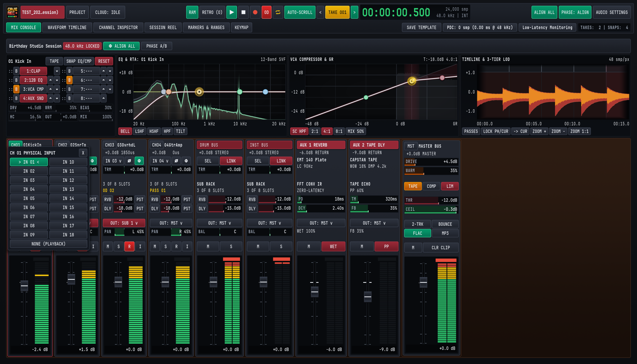Screen dimensions: 637x364
Task: Click the Bounce button on Master Bus
Action: tap(445, 224)
